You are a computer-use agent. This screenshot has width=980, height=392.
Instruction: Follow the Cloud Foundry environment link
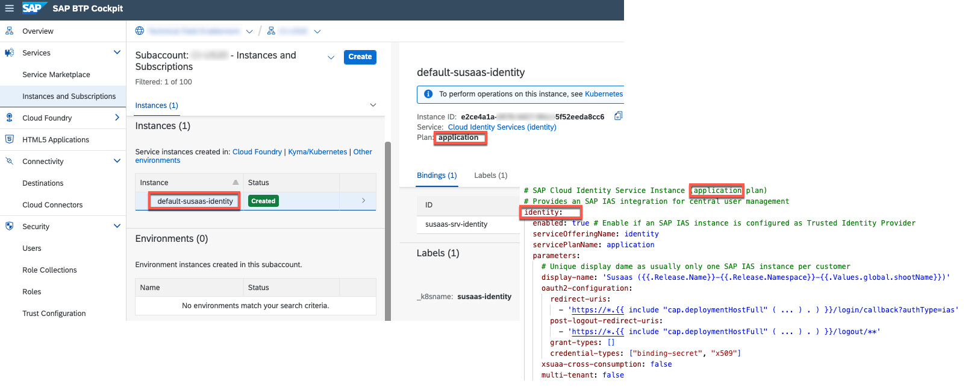(257, 152)
